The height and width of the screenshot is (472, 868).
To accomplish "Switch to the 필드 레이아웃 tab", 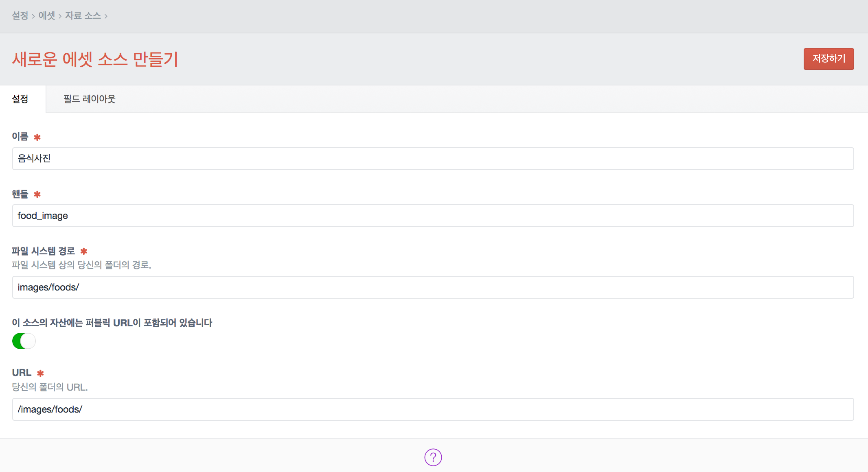I will pyautogui.click(x=89, y=99).
